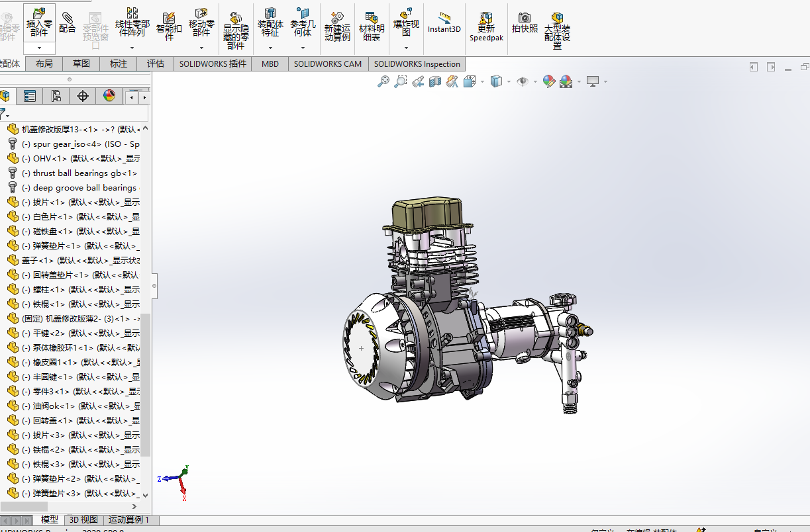Open dropdown arrow under 线性零部件阵列
Screen dimensions: 810x532
click(132, 48)
